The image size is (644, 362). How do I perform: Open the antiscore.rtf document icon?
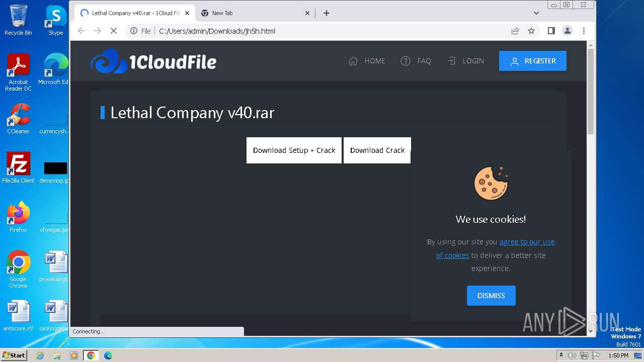point(18,316)
